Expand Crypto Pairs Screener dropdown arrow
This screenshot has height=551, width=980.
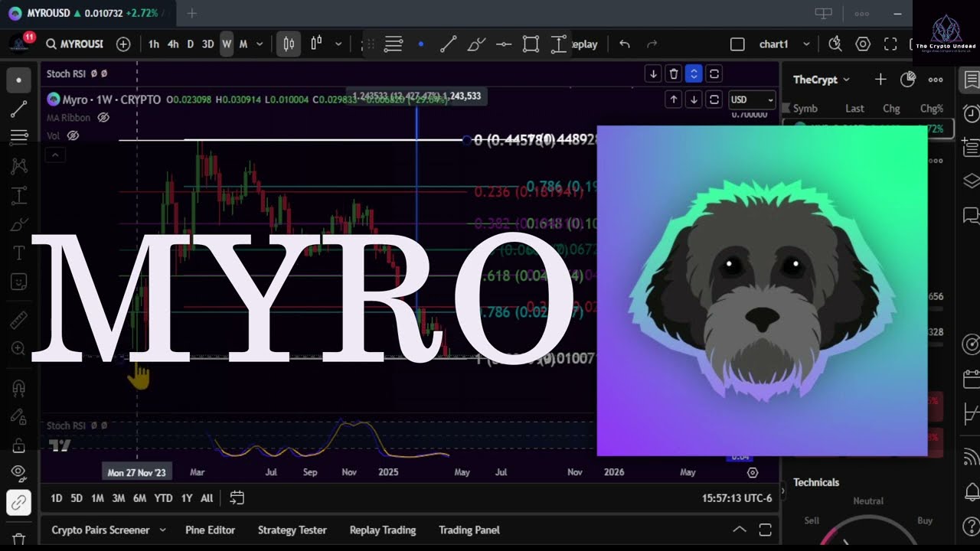point(162,530)
